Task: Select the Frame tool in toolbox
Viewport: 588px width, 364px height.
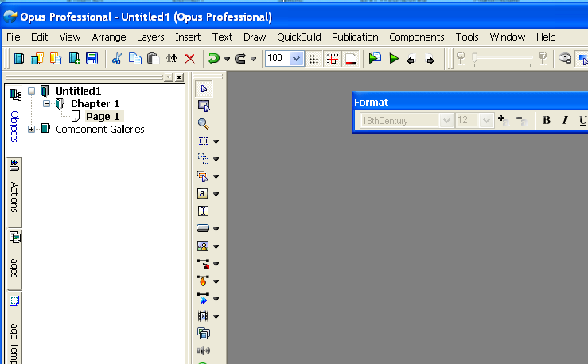Action: coord(203,141)
